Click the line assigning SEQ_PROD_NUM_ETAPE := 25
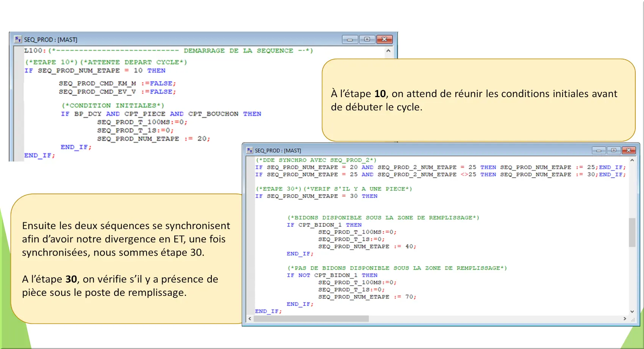 [440, 167]
